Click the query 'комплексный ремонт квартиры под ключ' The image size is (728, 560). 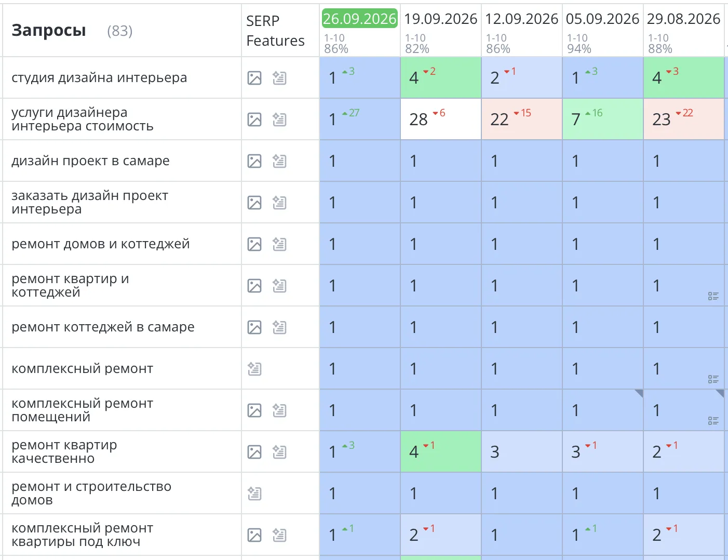[x=82, y=535]
